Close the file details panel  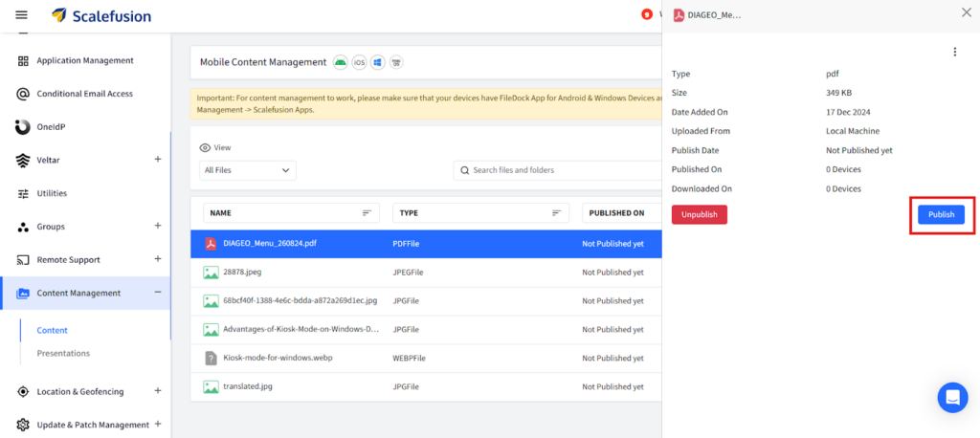click(x=966, y=12)
